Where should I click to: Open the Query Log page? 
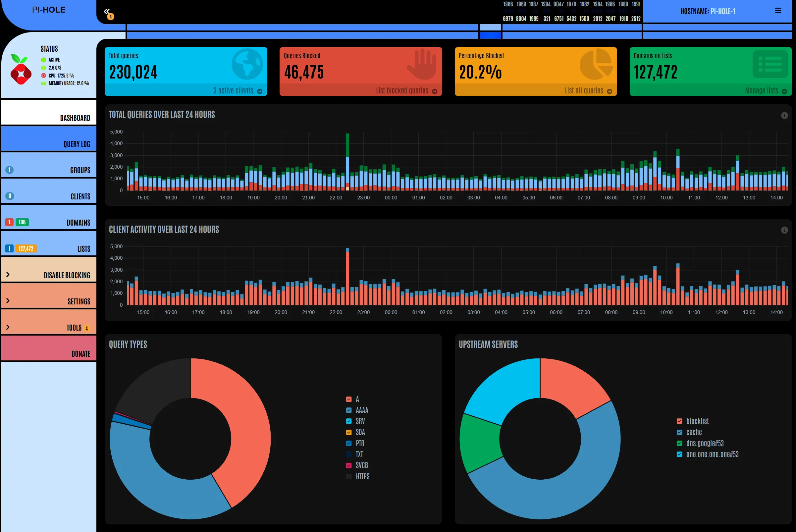pos(77,144)
